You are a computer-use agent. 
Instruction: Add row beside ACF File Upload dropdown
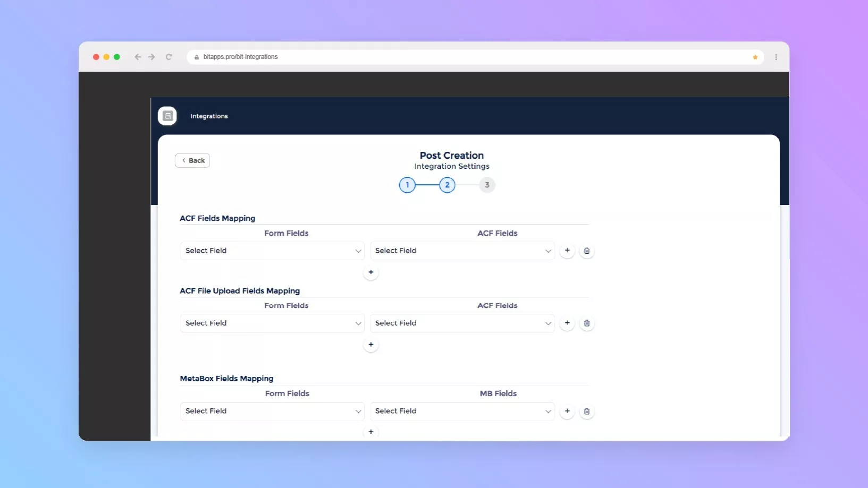tap(567, 323)
